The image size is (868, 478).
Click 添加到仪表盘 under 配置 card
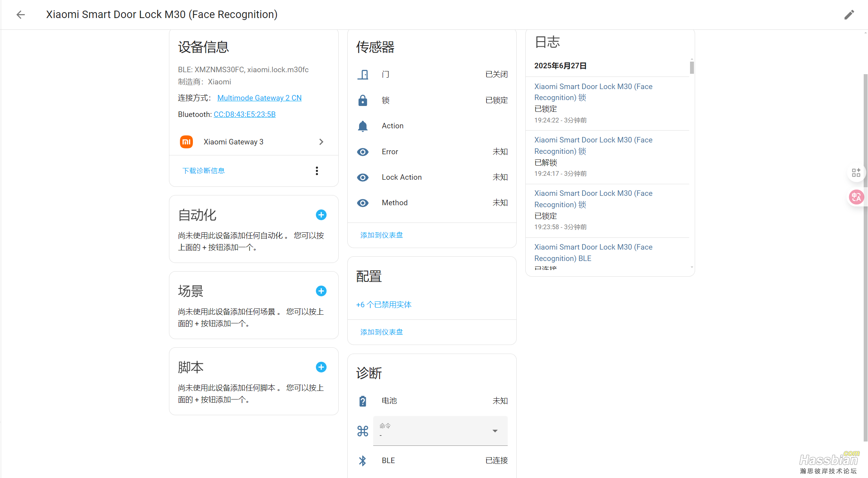pos(381,332)
